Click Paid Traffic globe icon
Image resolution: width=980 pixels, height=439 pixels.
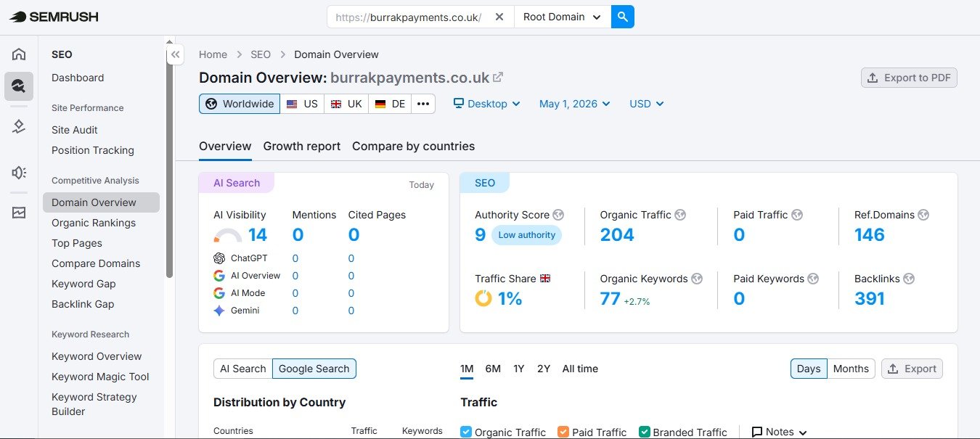pos(797,215)
